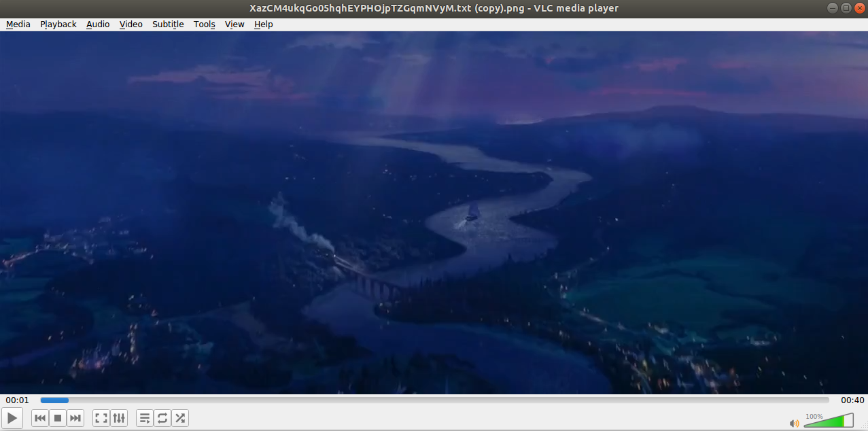Open the Audio menu
The image size is (868, 431).
click(x=98, y=24)
